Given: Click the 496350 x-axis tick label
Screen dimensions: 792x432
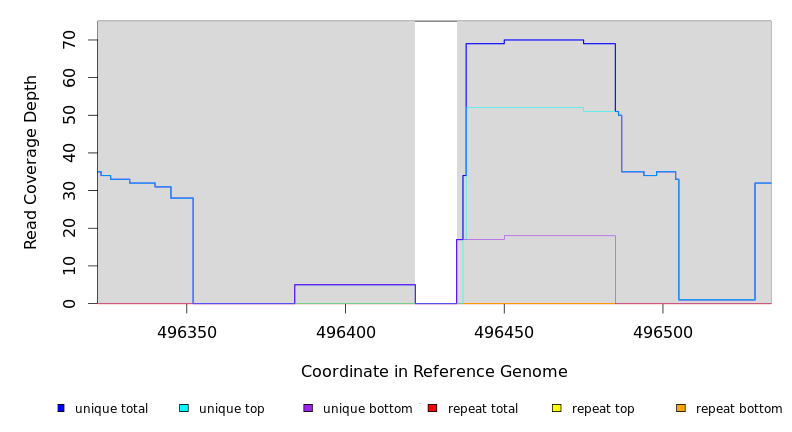Looking at the screenshot, I should (187, 332).
